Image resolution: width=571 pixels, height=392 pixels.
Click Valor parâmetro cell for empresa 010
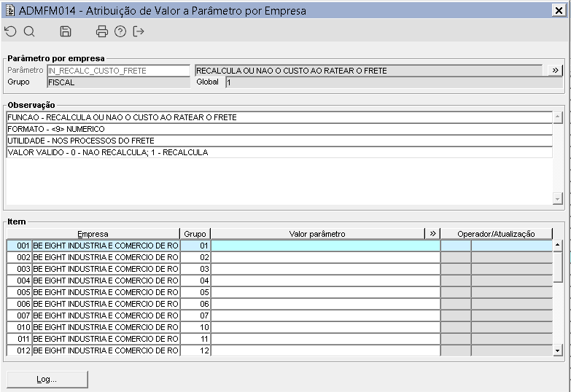coord(325,327)
